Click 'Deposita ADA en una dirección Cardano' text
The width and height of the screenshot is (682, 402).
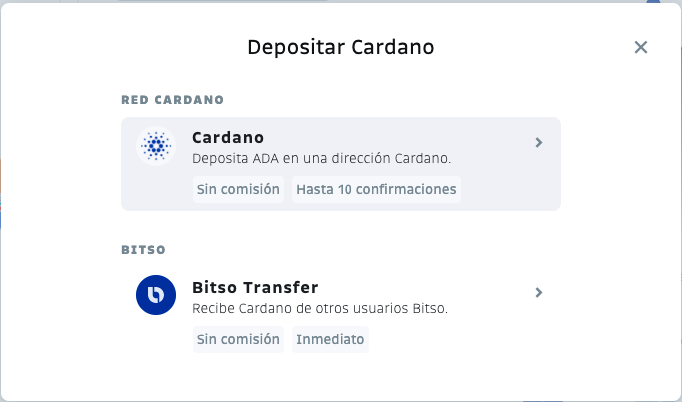(321, 158)
